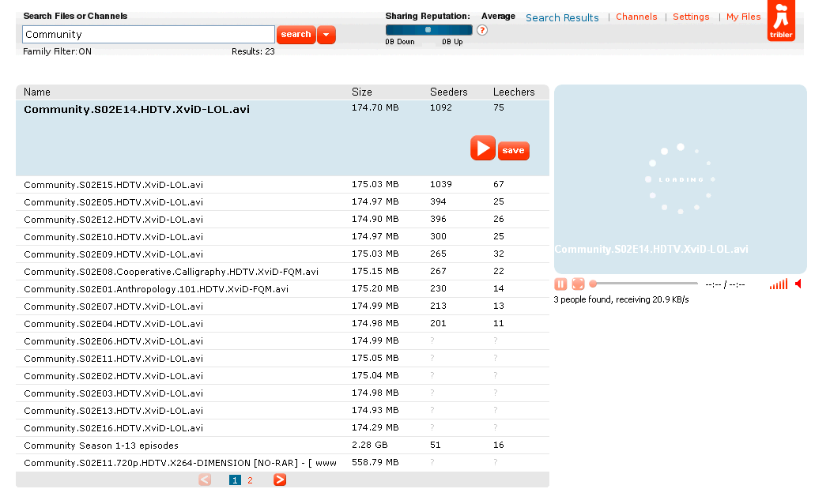Screen dimensions: 830x504
Task: Select Community.S02E12.HDTV.XviD-LOL.avi row
Action: point(283,220)
